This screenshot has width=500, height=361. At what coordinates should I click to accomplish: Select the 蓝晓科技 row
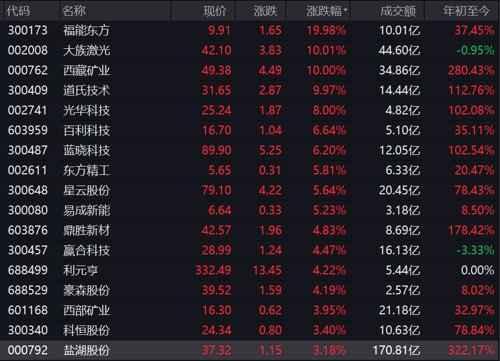[x=250, y=150]
